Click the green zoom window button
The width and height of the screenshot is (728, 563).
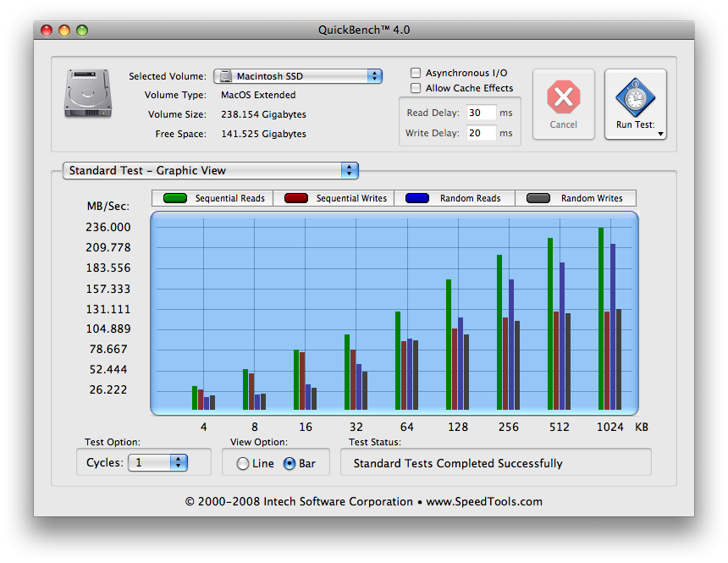[x=82, y=30]
